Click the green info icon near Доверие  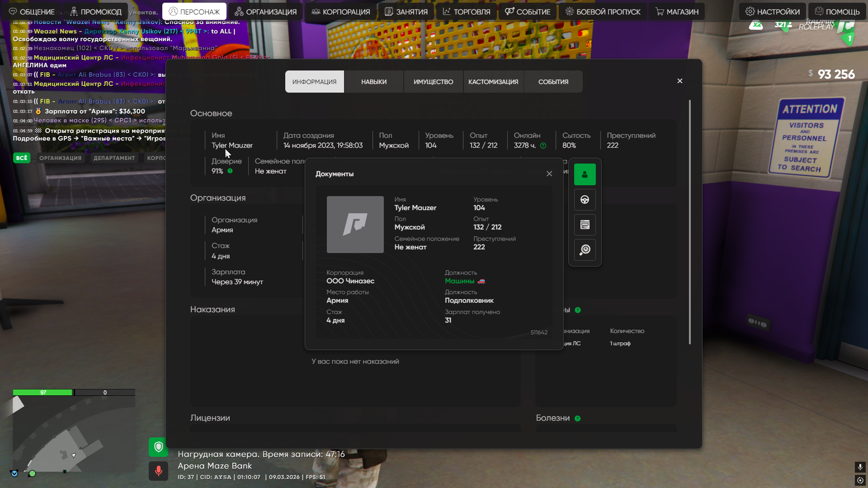(x=230, y=171)
